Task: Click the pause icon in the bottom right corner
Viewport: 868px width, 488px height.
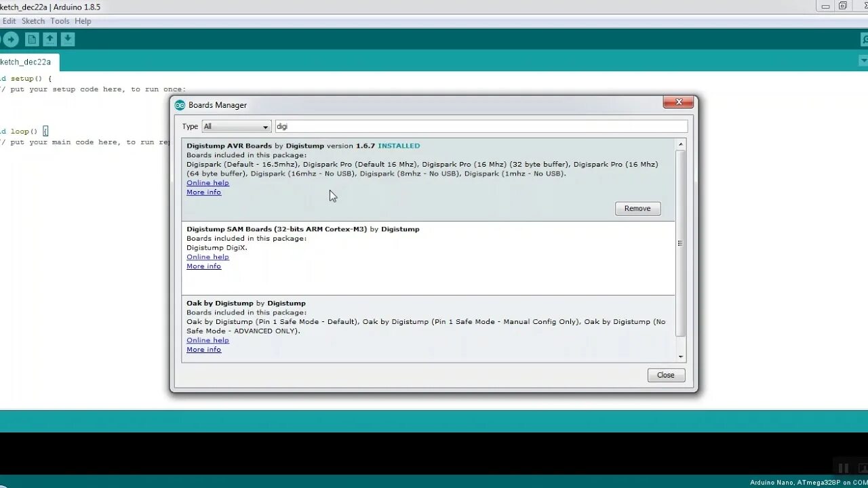Action: tap(844, 468)
